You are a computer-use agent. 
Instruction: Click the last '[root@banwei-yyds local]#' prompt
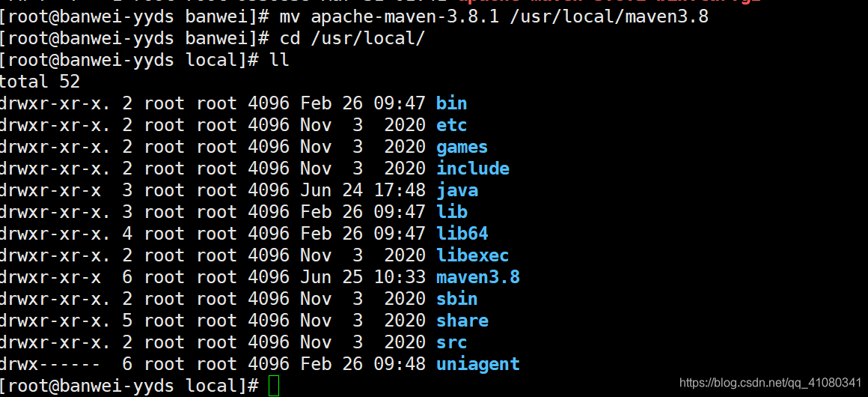point(129,386)
